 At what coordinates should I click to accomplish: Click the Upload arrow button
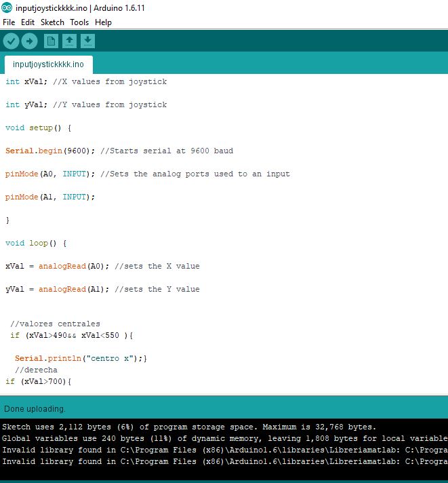click(x=30, y=41)
